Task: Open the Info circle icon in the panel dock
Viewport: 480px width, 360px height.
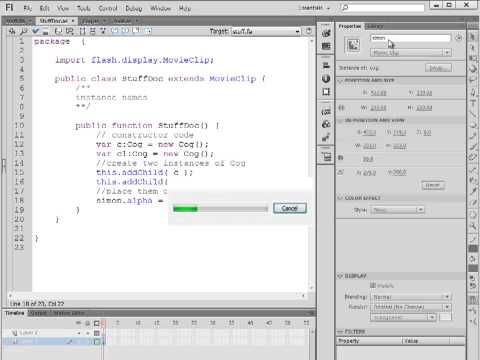Action: (x=326, y=79)
